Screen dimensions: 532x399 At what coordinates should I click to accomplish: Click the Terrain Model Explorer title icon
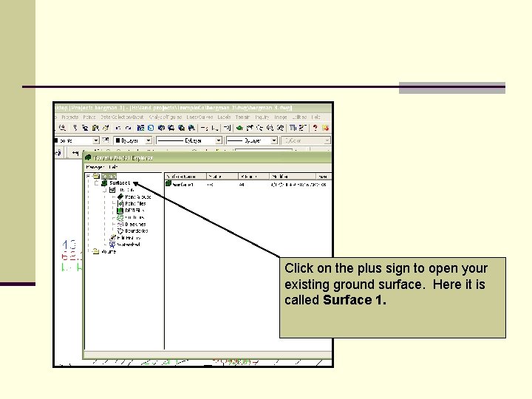tap(88, 157)
